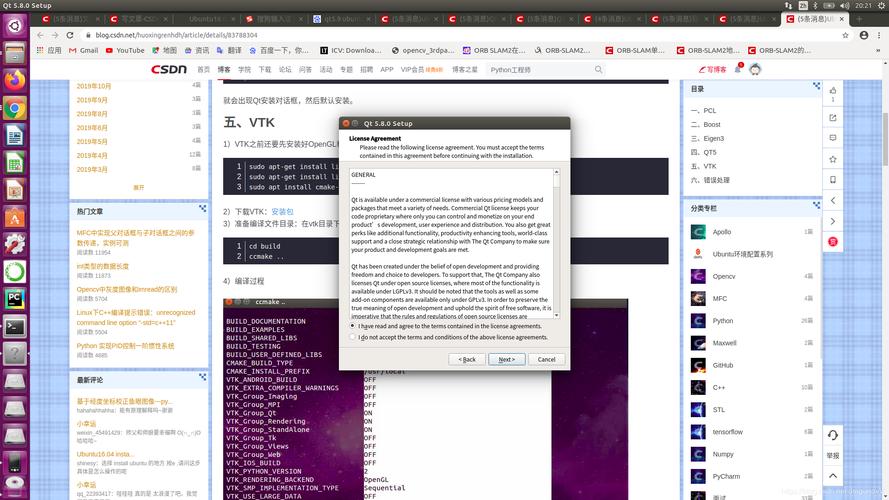Click the browser address bar URL
The width and height of the screenshot is (889, 500).
(176, 35)
